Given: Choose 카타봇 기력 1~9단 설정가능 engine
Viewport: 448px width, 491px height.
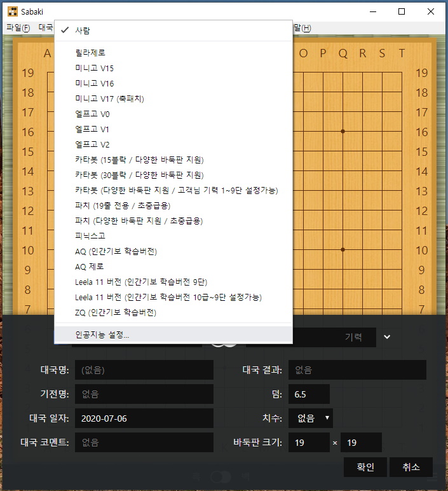Looking at the screenshot, I should point(173,190).
